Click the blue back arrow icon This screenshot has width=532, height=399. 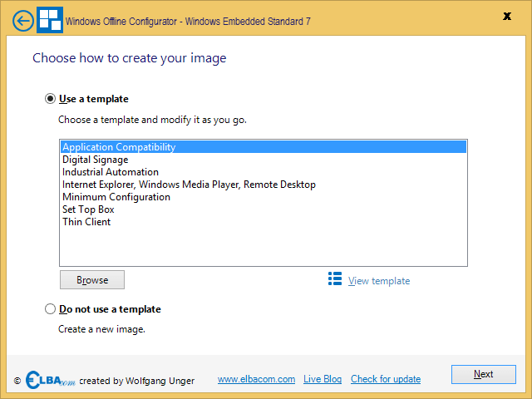(x=23, y=21)
